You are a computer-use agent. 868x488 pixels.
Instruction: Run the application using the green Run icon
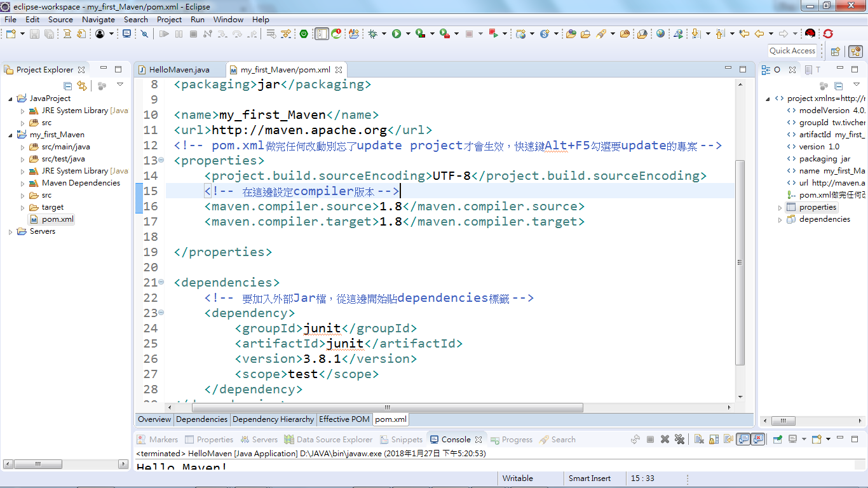pos(397,34)
